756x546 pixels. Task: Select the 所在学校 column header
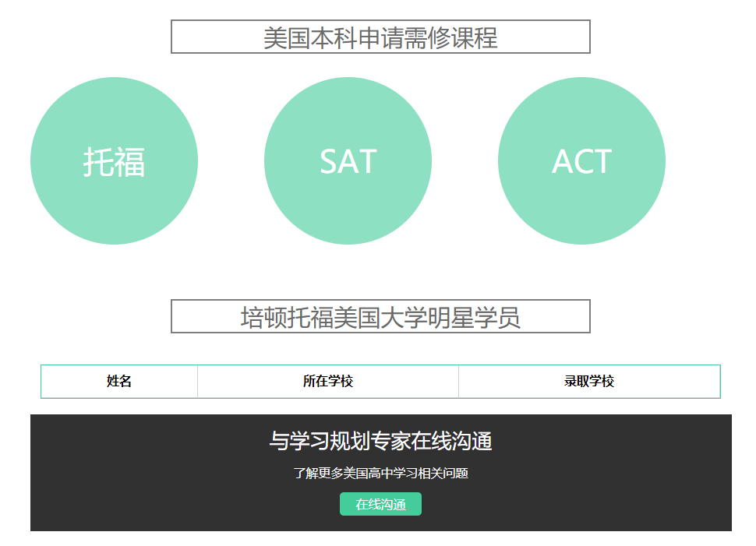328,382
